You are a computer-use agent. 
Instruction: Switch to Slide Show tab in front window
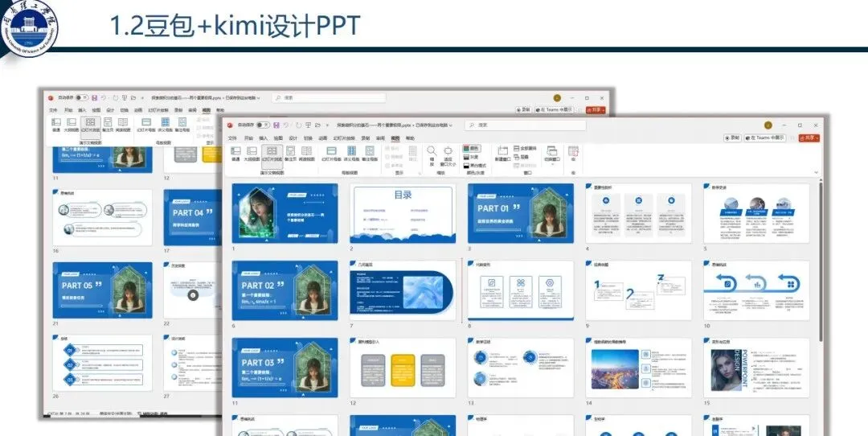pyautogui.click(x=342, y=138)
